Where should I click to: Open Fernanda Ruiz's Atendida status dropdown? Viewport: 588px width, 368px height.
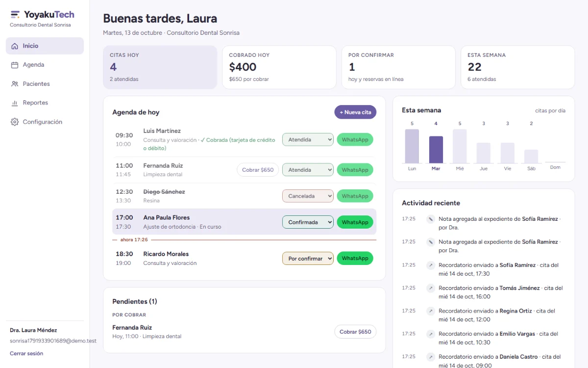[x=308, y=170]
